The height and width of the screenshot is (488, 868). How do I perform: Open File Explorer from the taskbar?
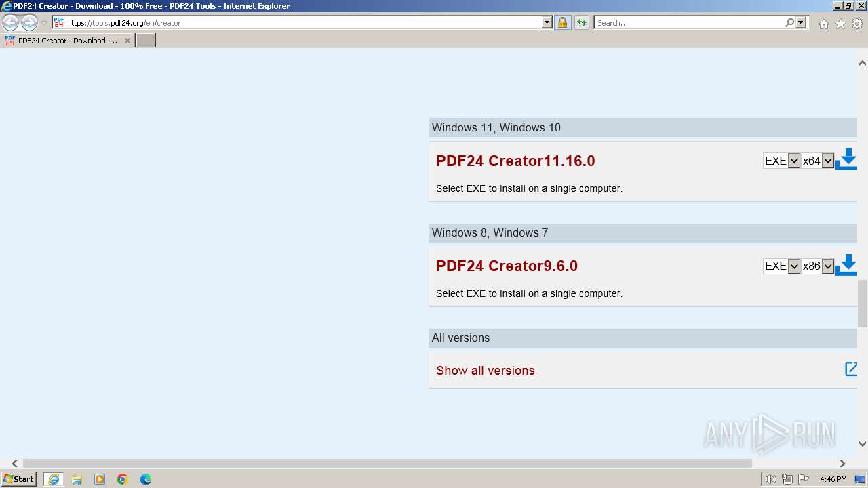coord(77,479)
